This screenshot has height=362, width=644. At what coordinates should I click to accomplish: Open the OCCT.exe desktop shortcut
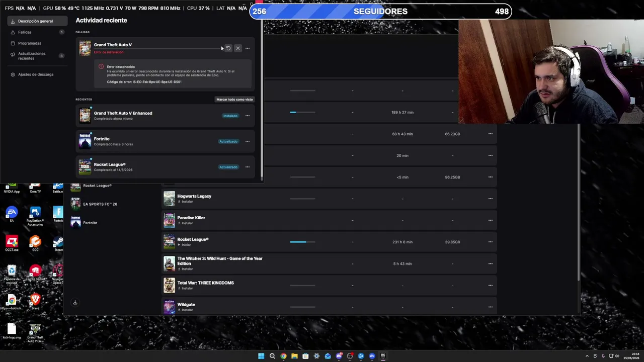(12, 244)
